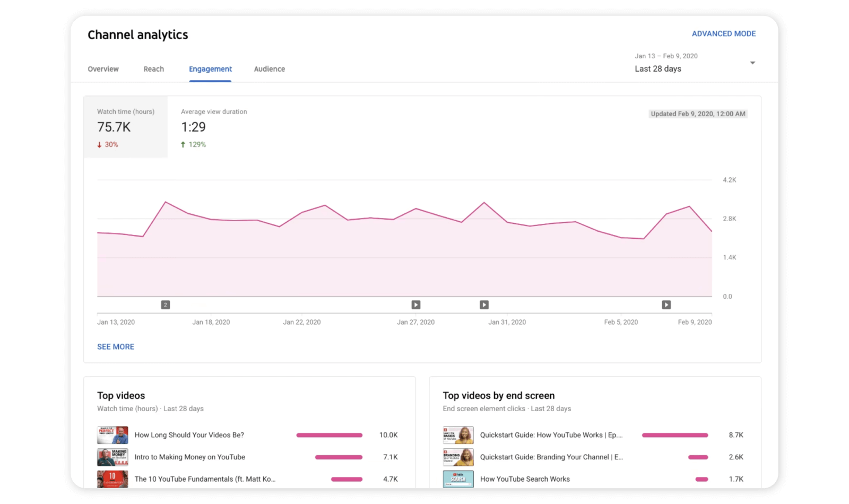The image size is (849, 504).
Task: Switch to the Reach tab
Action: coord(153,69)
